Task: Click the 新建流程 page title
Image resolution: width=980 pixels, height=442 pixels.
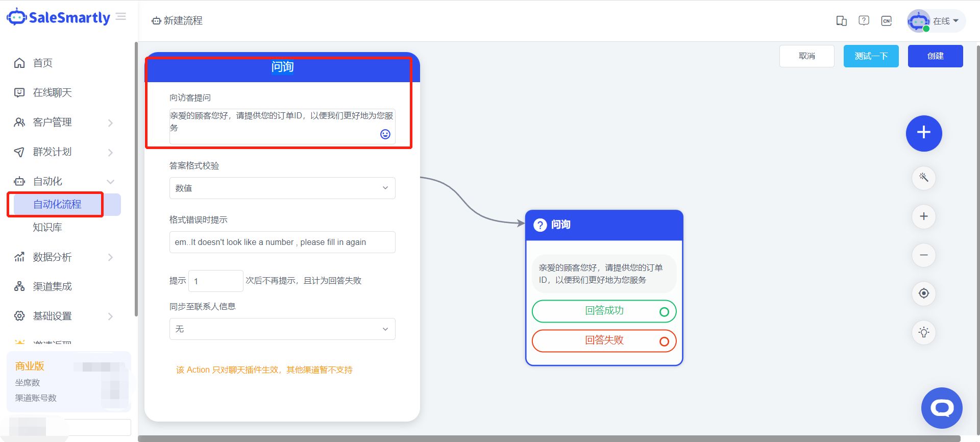Action: coord(183,20)
